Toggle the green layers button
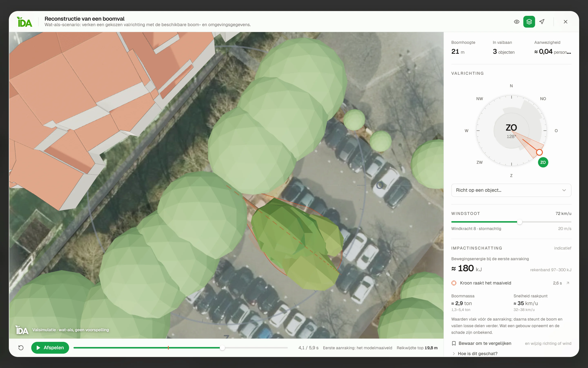This screenshot has height=368, width=588. [x=529, y=22]
